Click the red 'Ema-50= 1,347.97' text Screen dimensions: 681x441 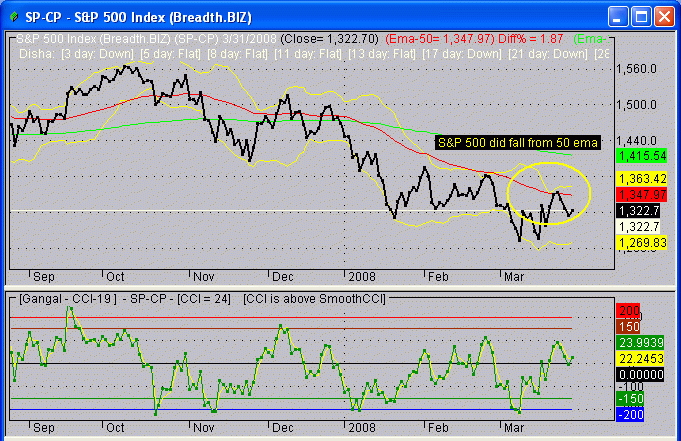[x=440, y=39]
